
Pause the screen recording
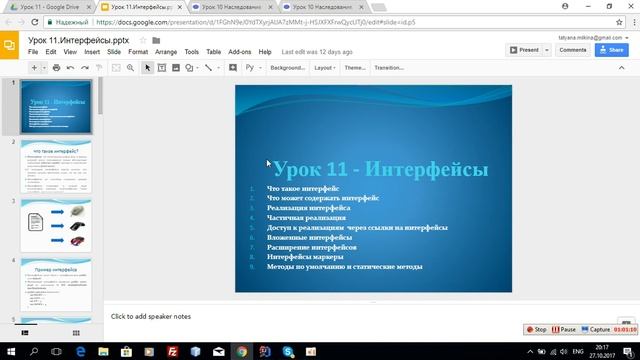[x=564, y=329]
